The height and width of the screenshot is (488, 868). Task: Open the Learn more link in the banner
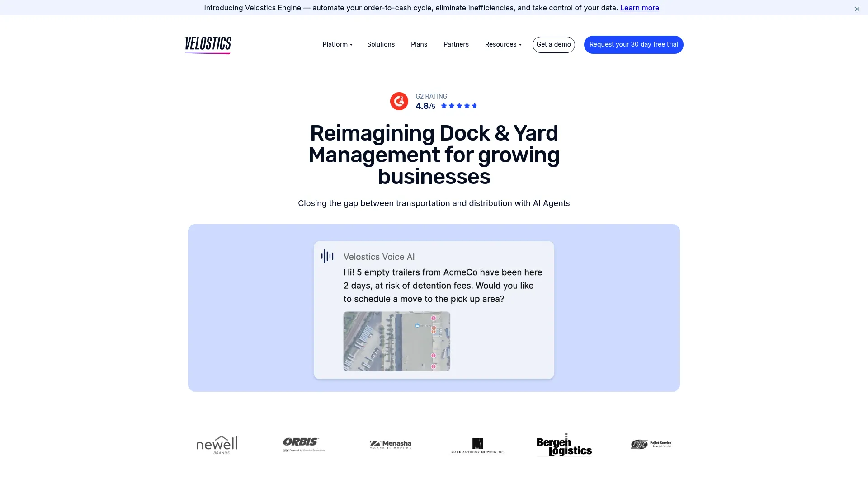point(639,8)
